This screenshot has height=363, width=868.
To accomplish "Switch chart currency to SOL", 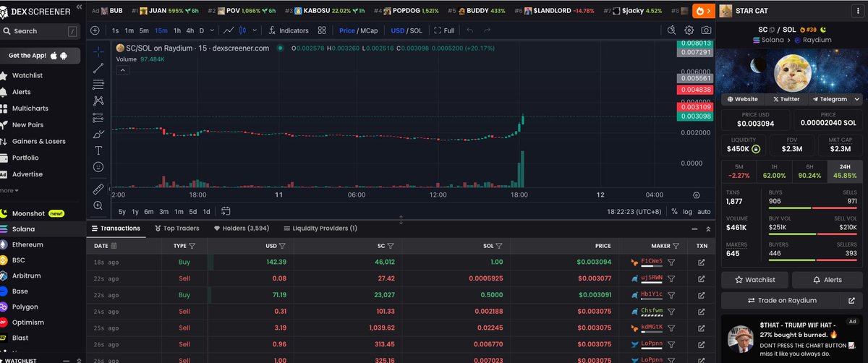I will (417, 30).
